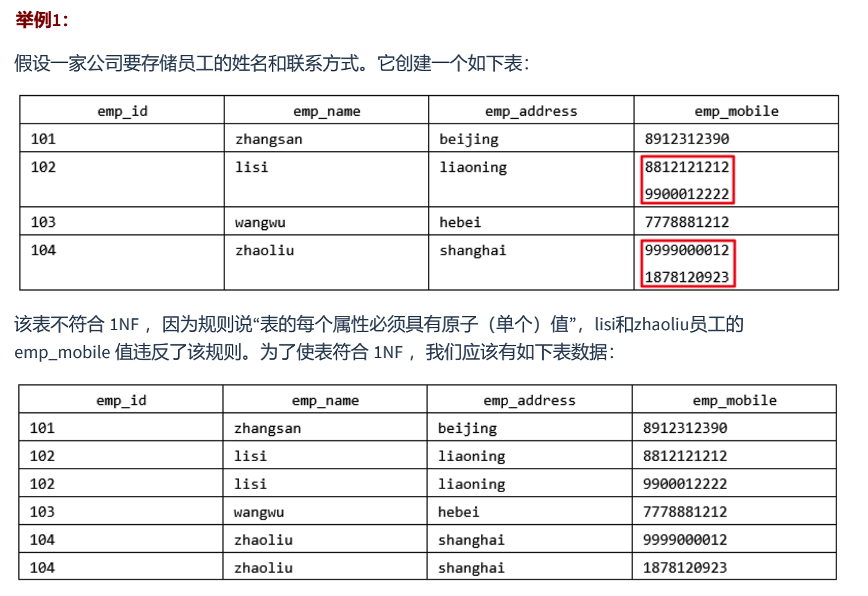Image resolution: width=868 pixels, height=596 pixels.
Task: Click lower table's shanghai in 1878120923 row
Action: [472, 568]
